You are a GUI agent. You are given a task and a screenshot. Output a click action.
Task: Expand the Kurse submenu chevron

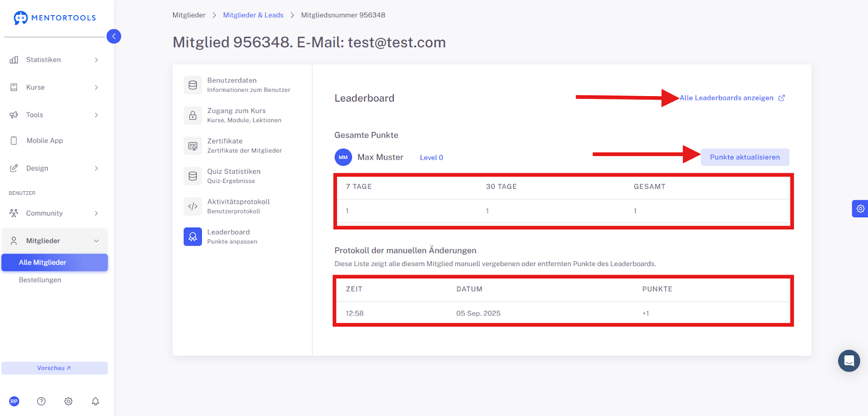pos(97,87)
